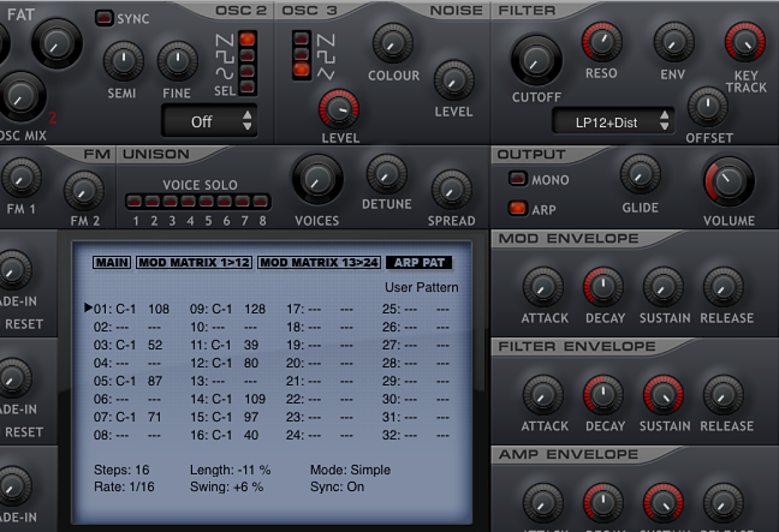The width and height of the screenshot is (779, 532).
Task: Toggle VOICE SOLO button 1
Action: click(x=134, y=201)
